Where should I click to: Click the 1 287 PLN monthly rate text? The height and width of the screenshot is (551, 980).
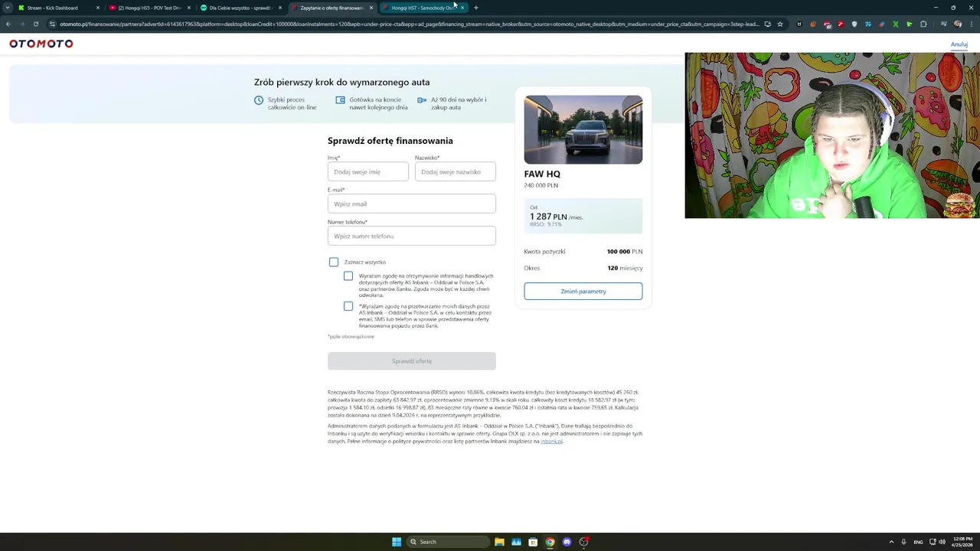tap(548, 217)
